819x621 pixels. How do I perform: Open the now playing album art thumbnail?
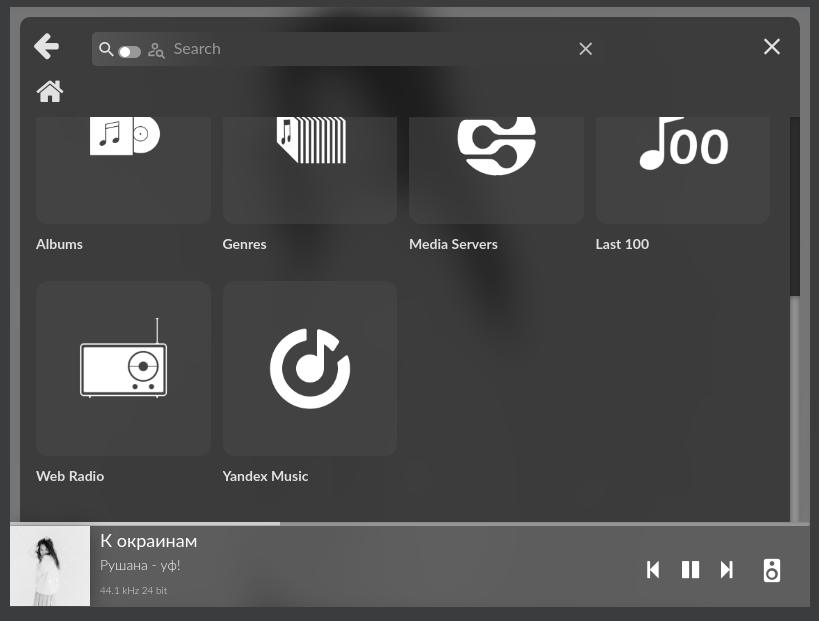tap(50, 566)
